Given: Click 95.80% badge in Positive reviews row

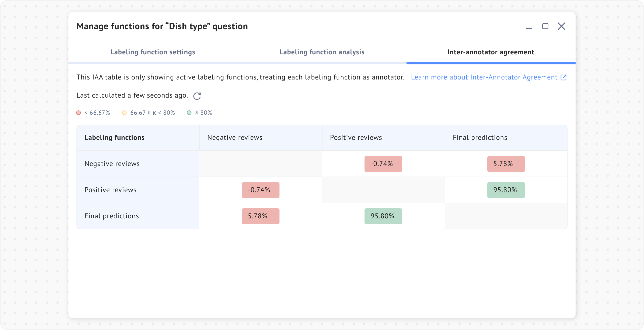Looking at the screenshot, I should (x=506, y=190).
